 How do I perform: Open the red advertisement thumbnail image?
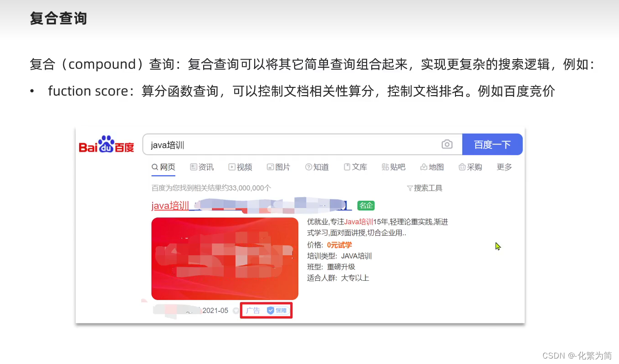click(x=225, y=258)
